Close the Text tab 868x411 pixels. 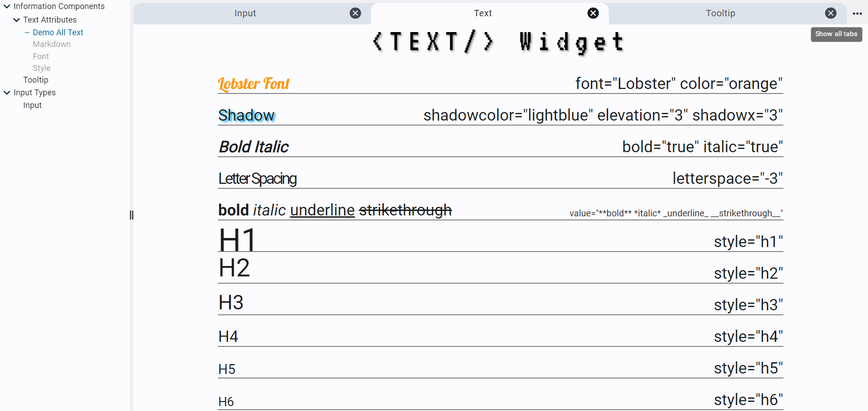(x=593, y=13)
